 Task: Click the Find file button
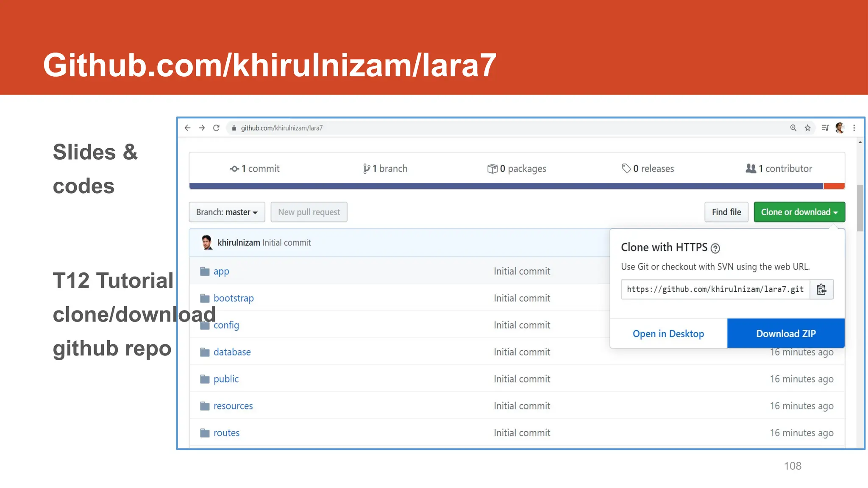[x=726, y=212]
